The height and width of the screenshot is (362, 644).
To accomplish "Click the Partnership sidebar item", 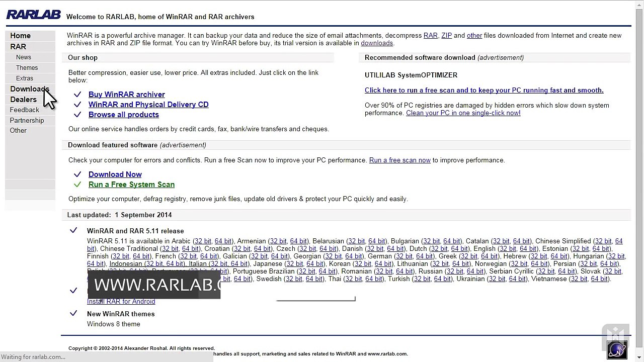I will pyautogui.click(x=27, y=120).
